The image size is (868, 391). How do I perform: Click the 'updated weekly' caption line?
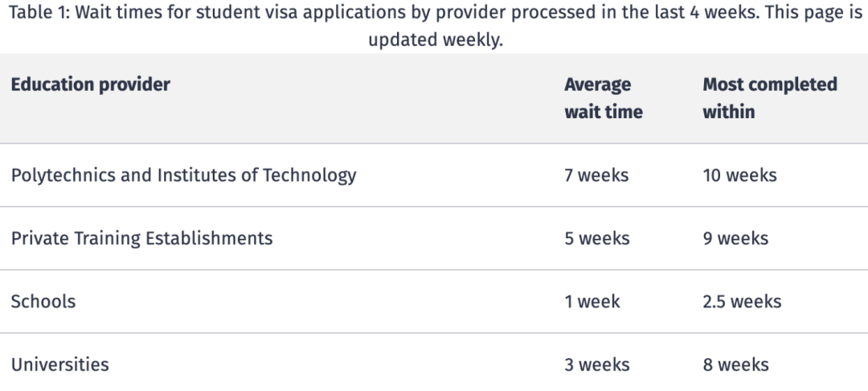coord(436,40)
